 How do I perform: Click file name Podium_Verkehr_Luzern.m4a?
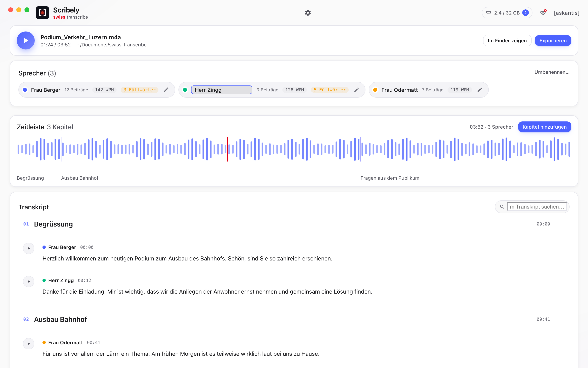[80, 37]
